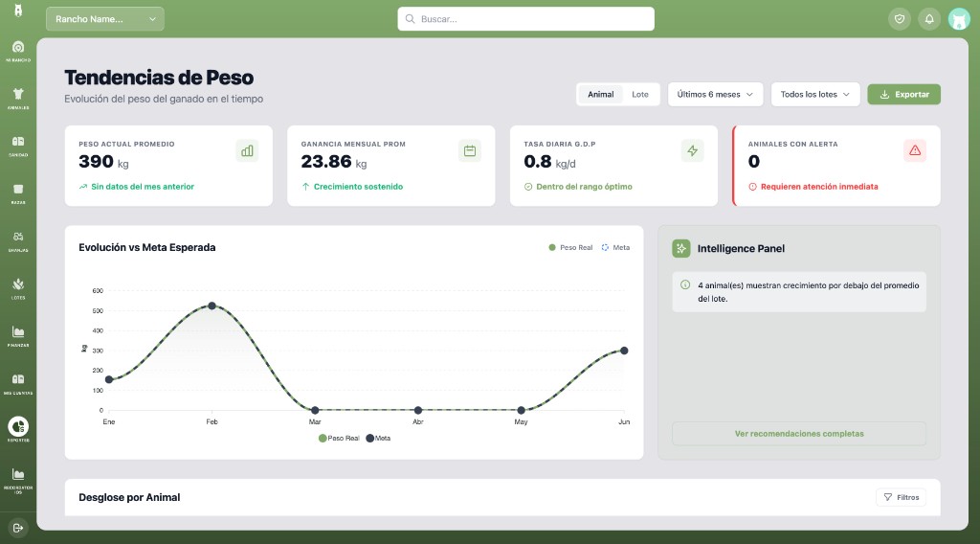The width and height of the screenshot is (980, 544).
Task: Open Mi Rancho in the sidebar
Action: (x=18, y=52)
